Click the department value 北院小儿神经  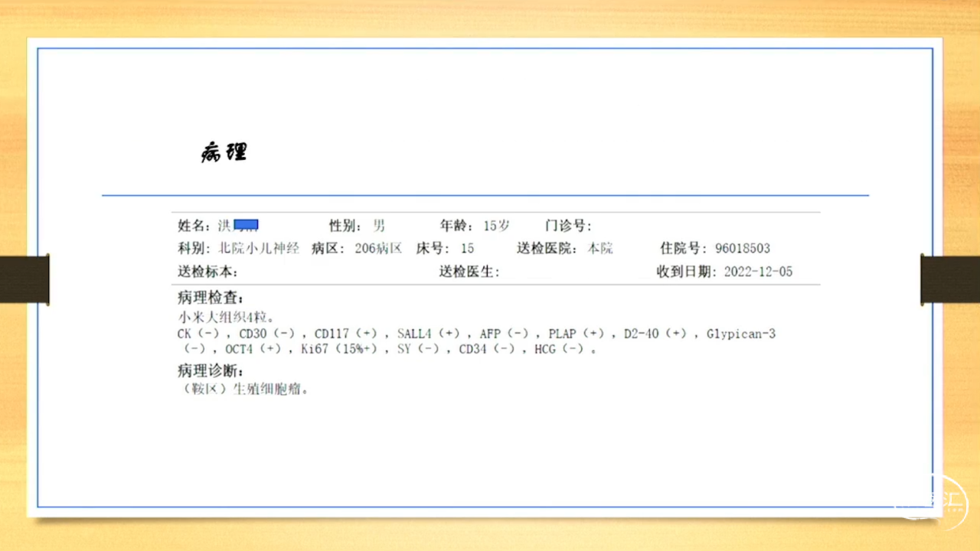259,249
